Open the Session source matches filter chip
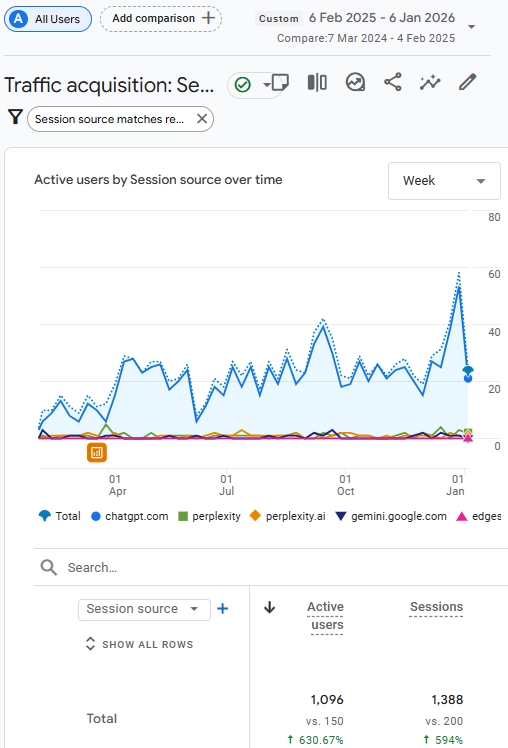Viewport: 508px width, 748px height. 109,119
